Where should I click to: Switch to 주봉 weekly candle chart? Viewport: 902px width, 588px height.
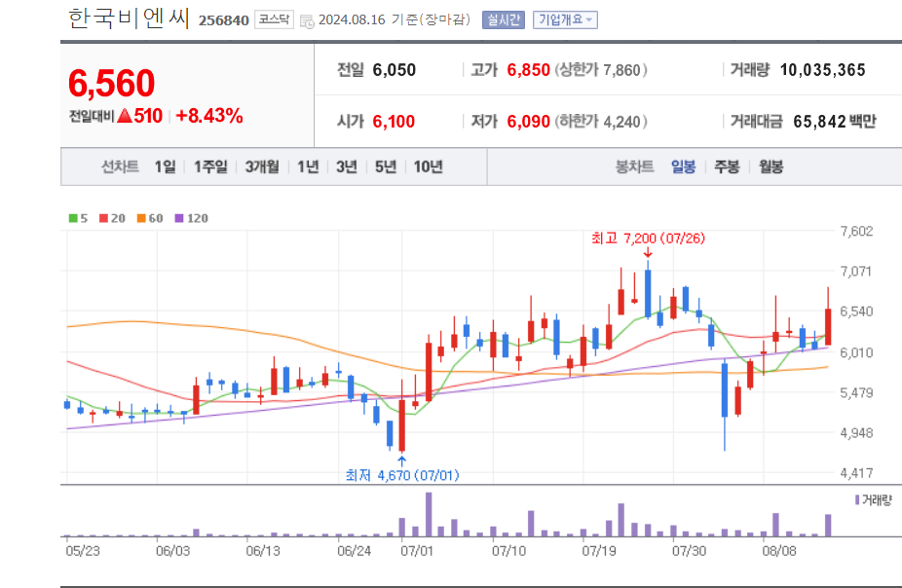click(727, 166)
